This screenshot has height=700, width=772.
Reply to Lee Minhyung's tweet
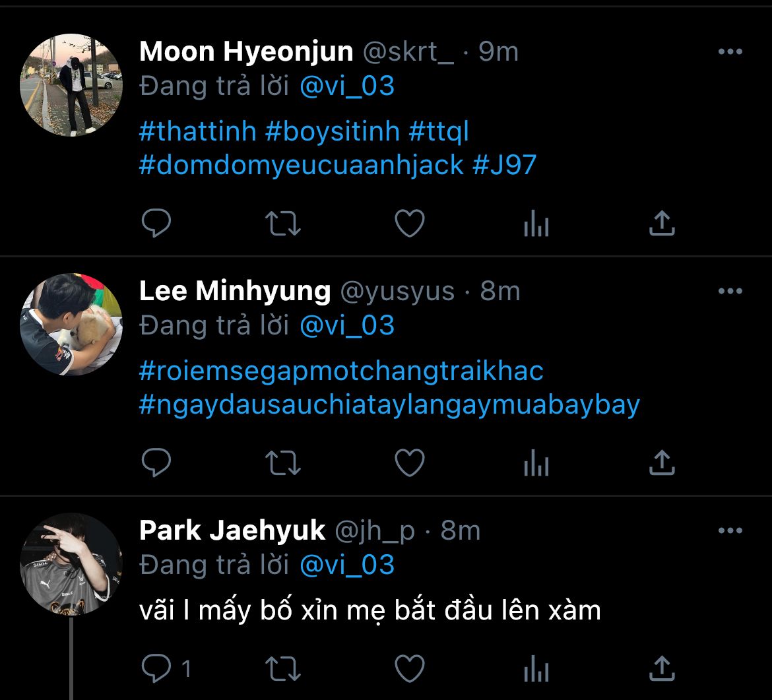click(x=157, y=462)
